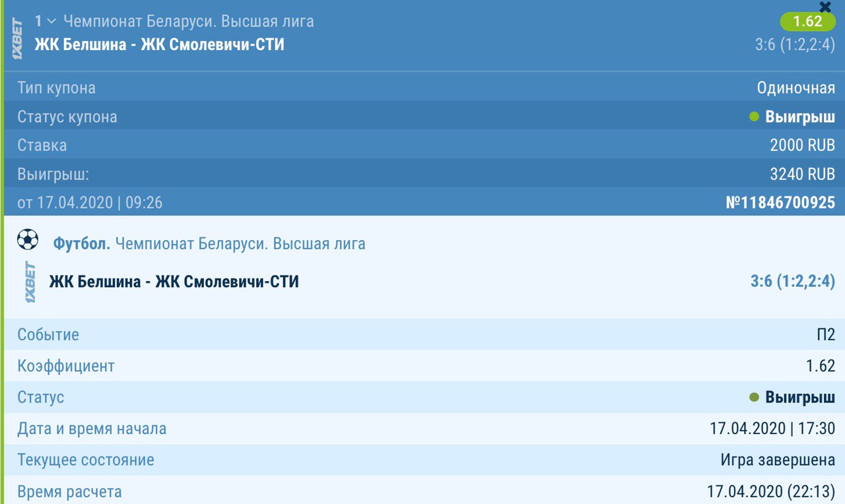Viewport: 845px width, 504px height.
Task: Collapse coupon using chevron next to 1
Action: pos(51,22)
